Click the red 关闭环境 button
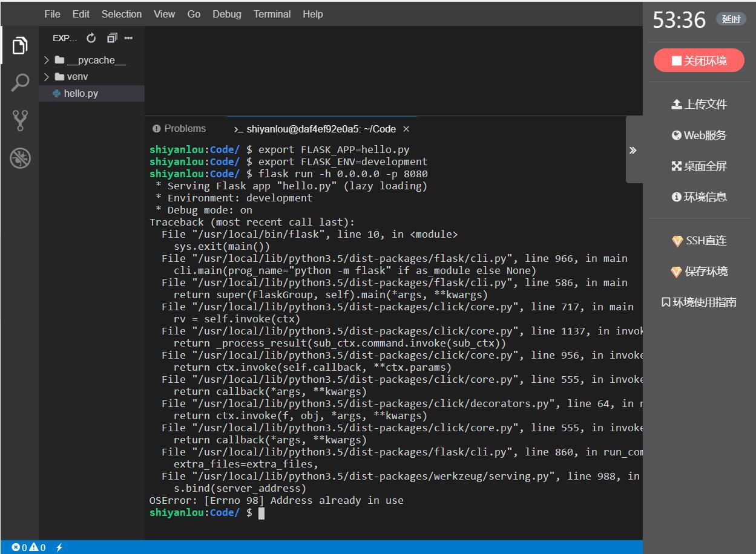 pos(698,60)
